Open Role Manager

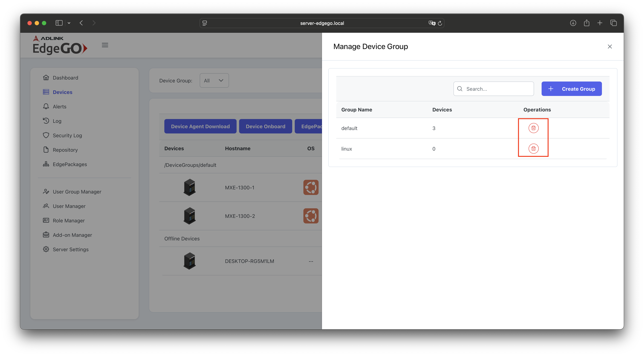68,221
